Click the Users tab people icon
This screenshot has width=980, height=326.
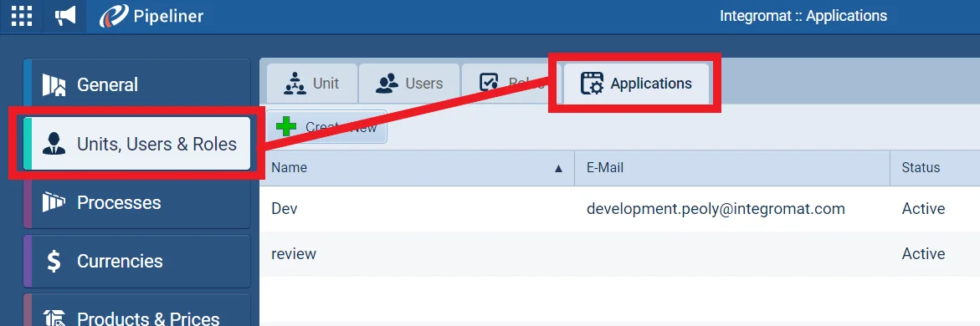(387, 84)
